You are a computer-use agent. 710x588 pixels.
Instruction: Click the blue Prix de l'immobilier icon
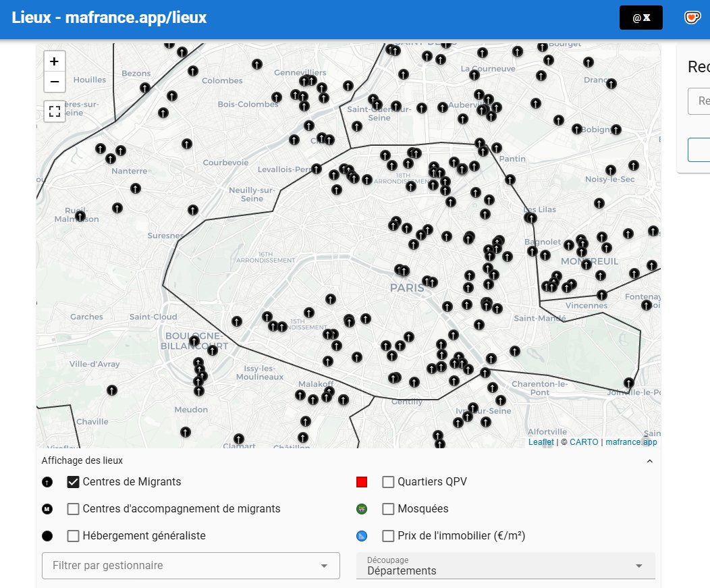pyautogui.click(x=362, y=535)
